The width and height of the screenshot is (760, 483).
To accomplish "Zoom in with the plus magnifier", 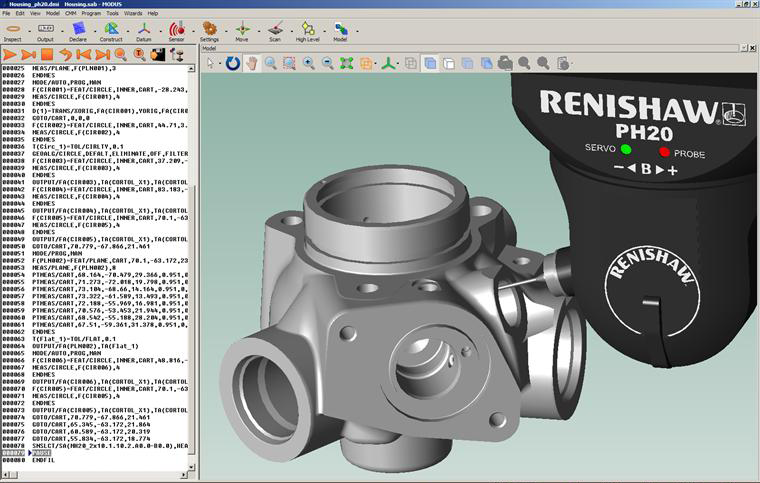I will [308, 63].
